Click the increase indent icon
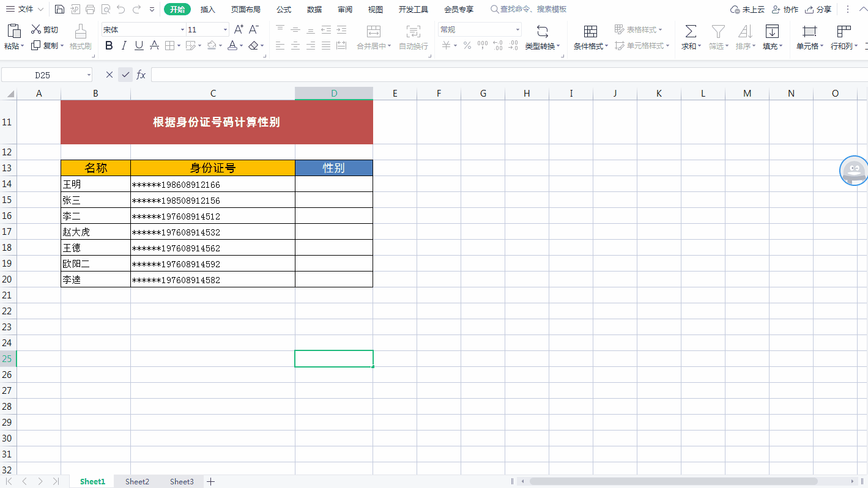Image resolution: width=868 pixels, height=488 pixels. coord(341,29)
